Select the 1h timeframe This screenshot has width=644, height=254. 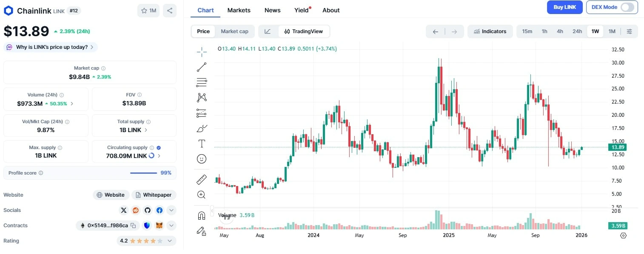click(x=544, y=31)
